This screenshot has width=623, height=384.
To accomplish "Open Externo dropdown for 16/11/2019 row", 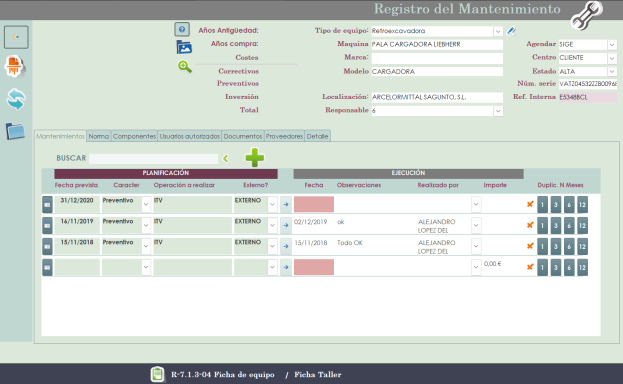I will [x=272, y=225].
